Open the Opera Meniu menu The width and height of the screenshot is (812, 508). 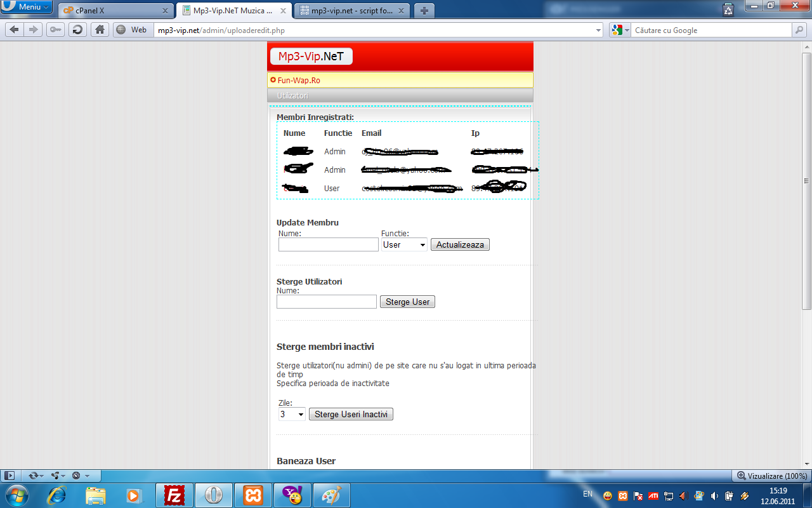[27, 7]
